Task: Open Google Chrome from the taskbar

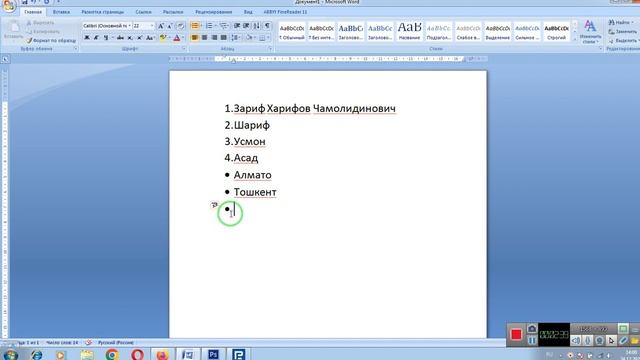Action: coord(112,355)
